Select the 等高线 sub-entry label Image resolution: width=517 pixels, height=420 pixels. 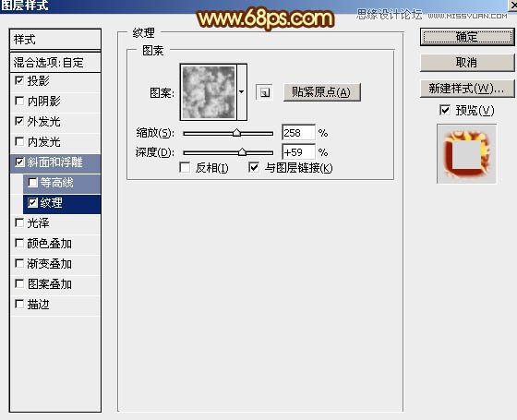(x=56, y=183)
